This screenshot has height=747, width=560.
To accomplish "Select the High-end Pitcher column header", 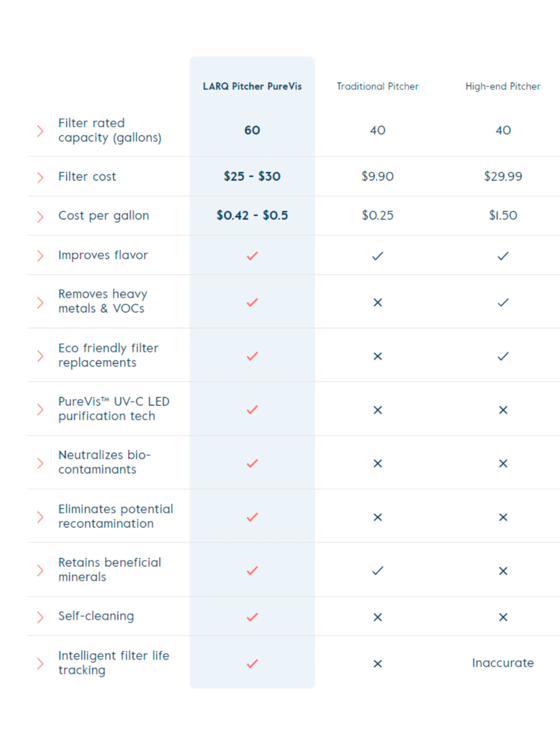I will (503, 86).
